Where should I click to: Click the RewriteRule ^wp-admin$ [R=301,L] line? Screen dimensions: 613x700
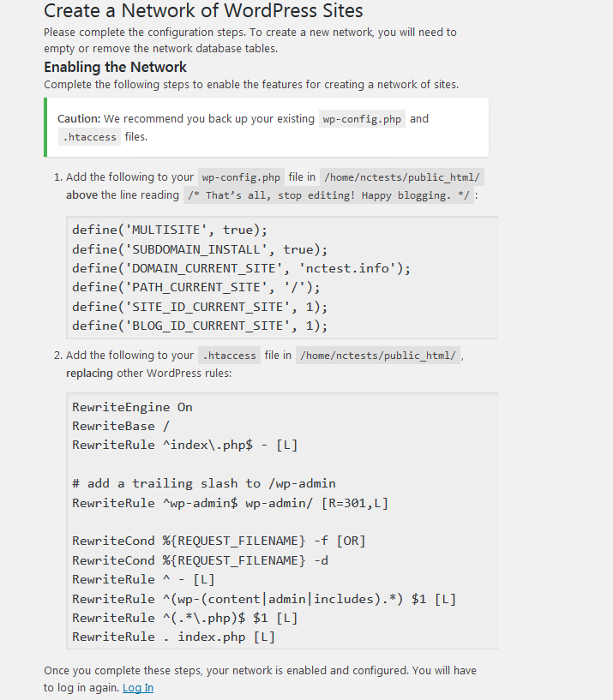pyautogui.click(x=230, y=503)
